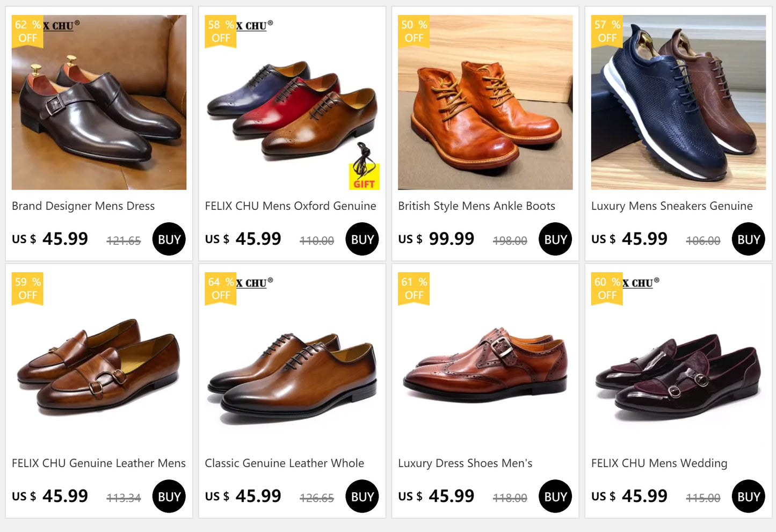Viewport: 776px width, 532px height.
Task: Click the BUY button for Luxury Dress Shoes Men's
Action: pos(555,496)
